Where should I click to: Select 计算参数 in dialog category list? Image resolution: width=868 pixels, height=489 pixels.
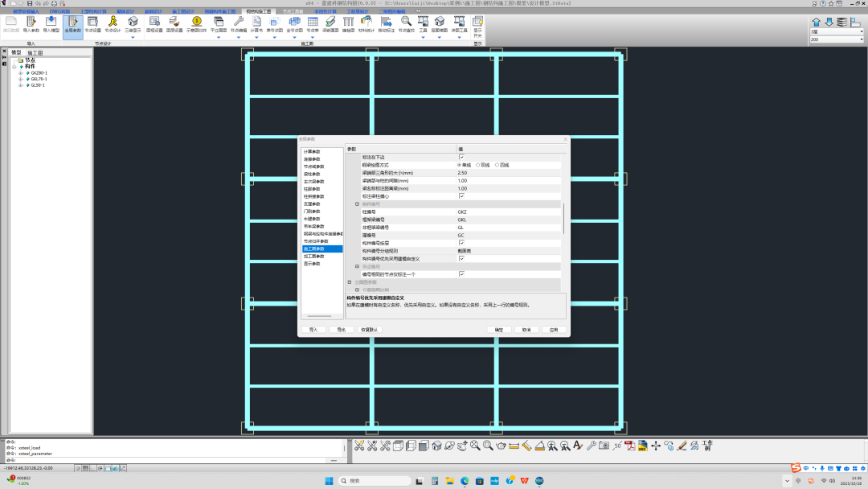coord(312,152)
